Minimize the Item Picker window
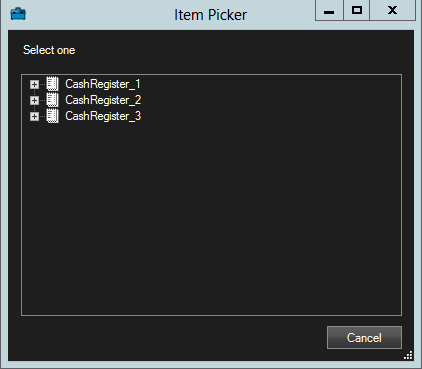Image resolution: width=422 pixels, height=369 pixels. point(329,11)
